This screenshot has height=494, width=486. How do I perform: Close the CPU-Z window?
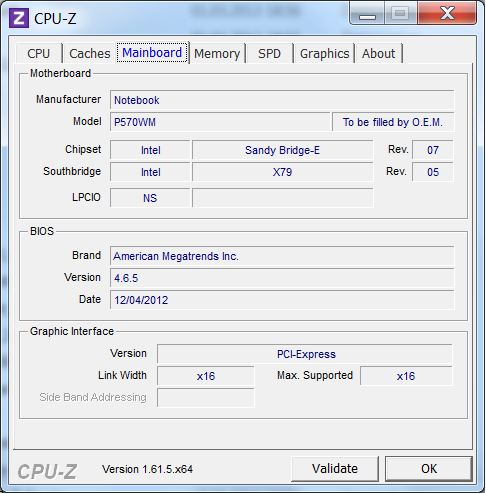click(x=447, y=14)
